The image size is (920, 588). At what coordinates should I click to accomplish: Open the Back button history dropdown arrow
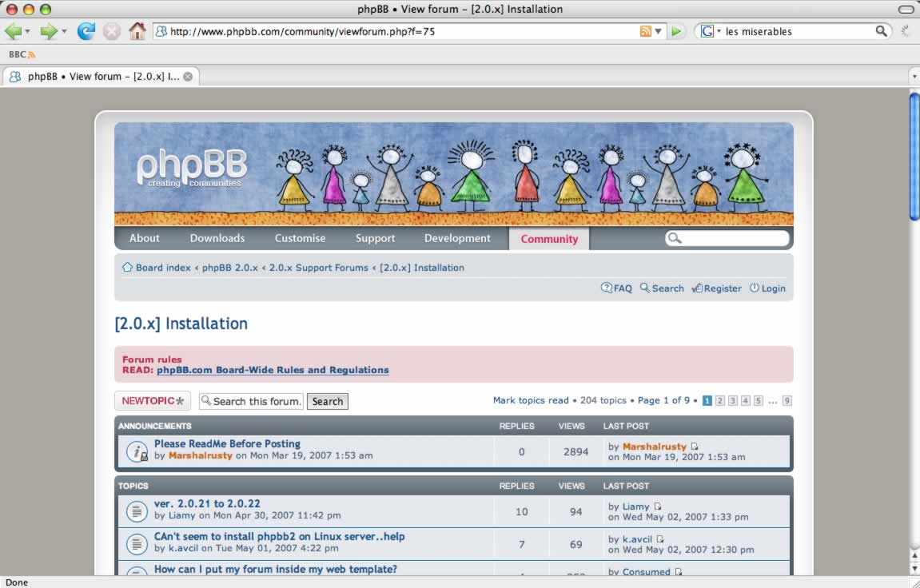pos(27,32)
